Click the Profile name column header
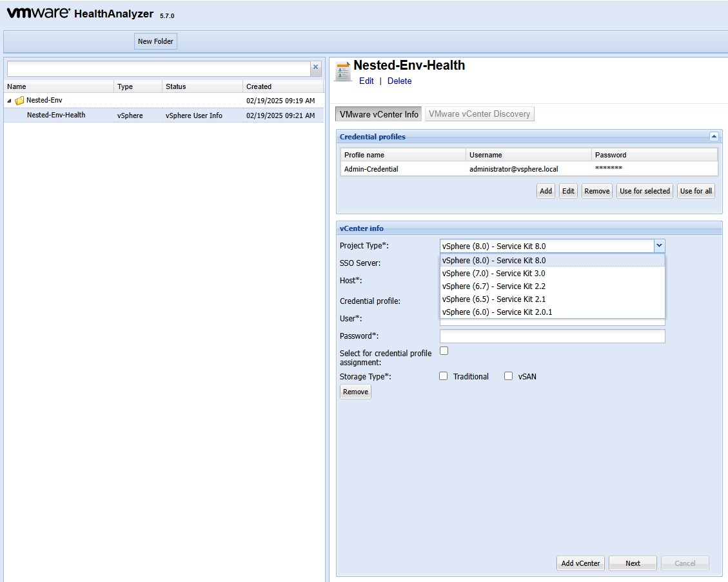This screenshot has height=582, width=728. [403, 155]
